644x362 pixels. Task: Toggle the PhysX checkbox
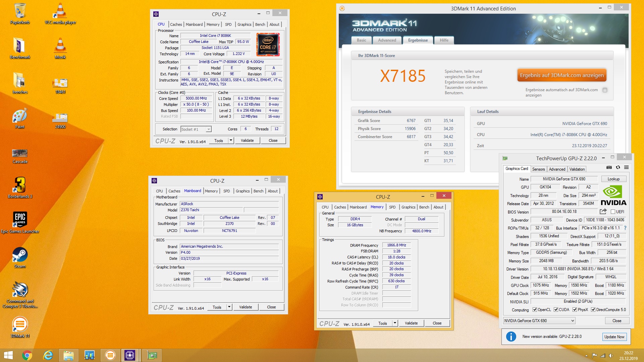[575, 310]
